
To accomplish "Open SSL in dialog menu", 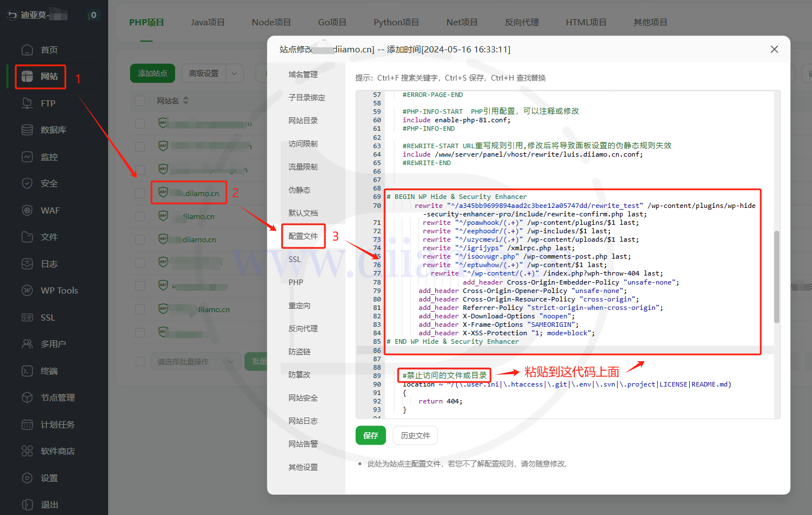I will [x=295, y=259].
